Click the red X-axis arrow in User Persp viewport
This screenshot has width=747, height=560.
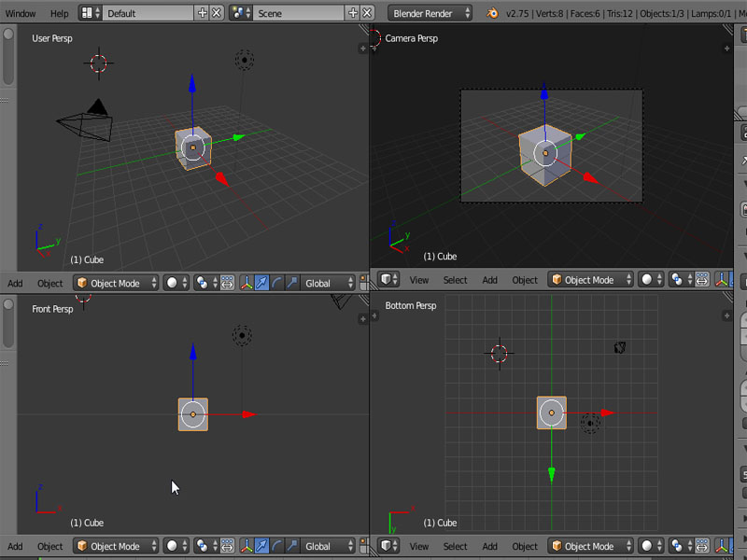[221, 178]
